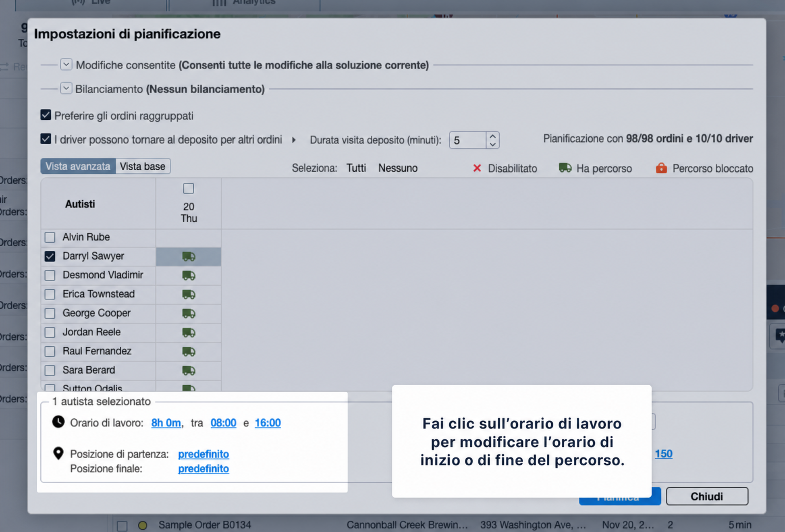The height and width of the screenshot is (532, 785).
Task: Click Desmond Vladimir's truck route icon
Action: [189, 275]
